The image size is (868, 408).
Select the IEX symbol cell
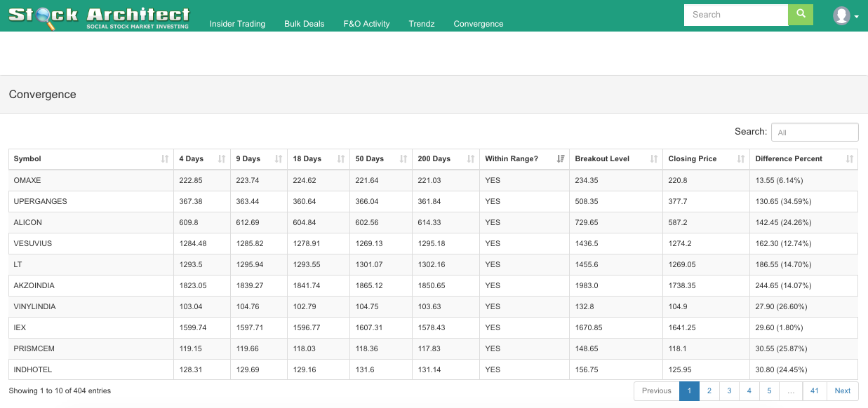[91, 327]
